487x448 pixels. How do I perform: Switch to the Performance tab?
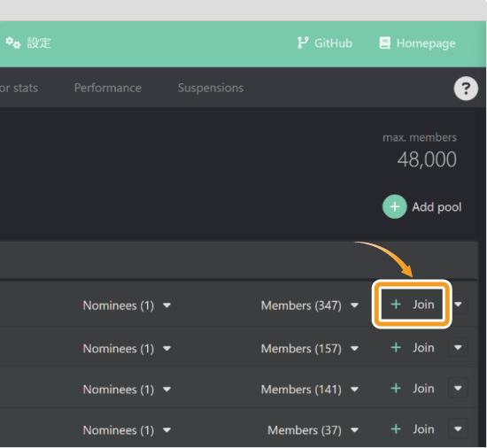pyautogui.click(x=108, y=89)
